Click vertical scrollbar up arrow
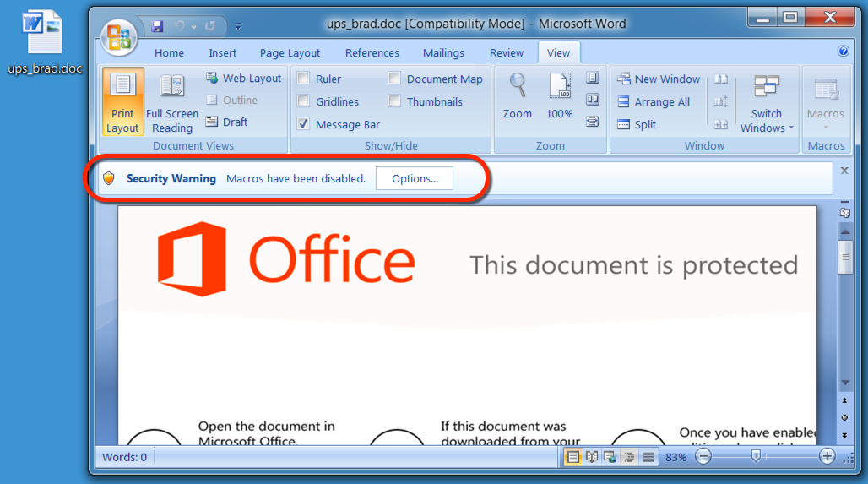This screenshot has width=868, height=484. (x=844, y=231)
